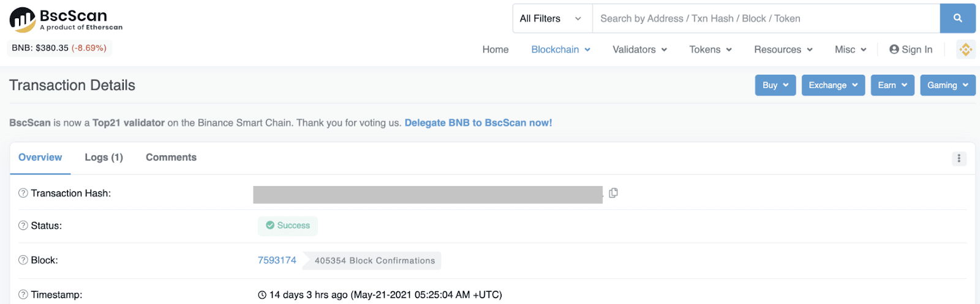980x304 pixels.
Task: Click help icon next to Transaction Hash
Action: coord(23,193)
